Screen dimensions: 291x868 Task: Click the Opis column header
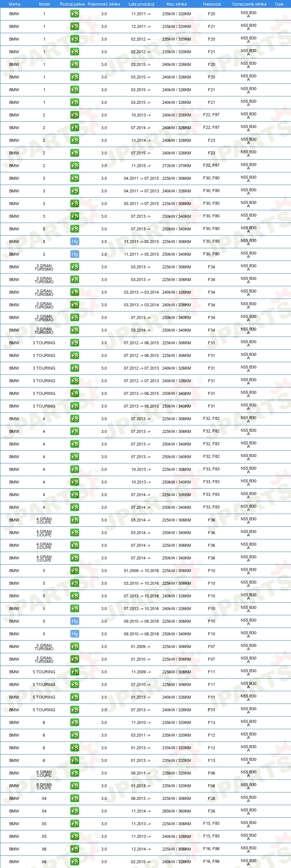tap(279, 4)
